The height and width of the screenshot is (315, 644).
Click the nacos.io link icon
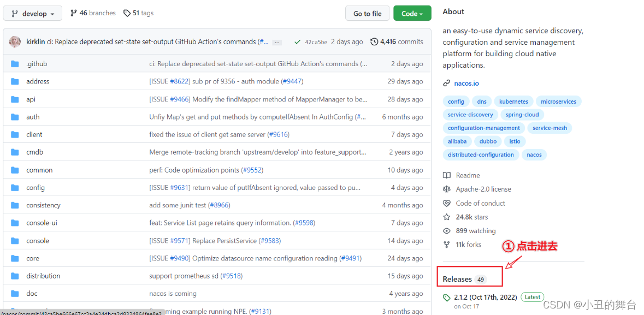[447, 84]
